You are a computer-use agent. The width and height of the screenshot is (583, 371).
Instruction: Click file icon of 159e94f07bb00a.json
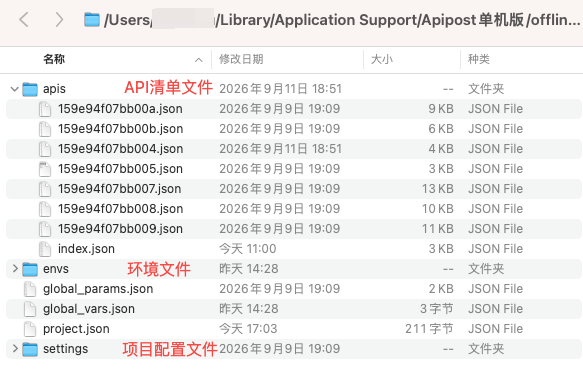pos(45,109)
